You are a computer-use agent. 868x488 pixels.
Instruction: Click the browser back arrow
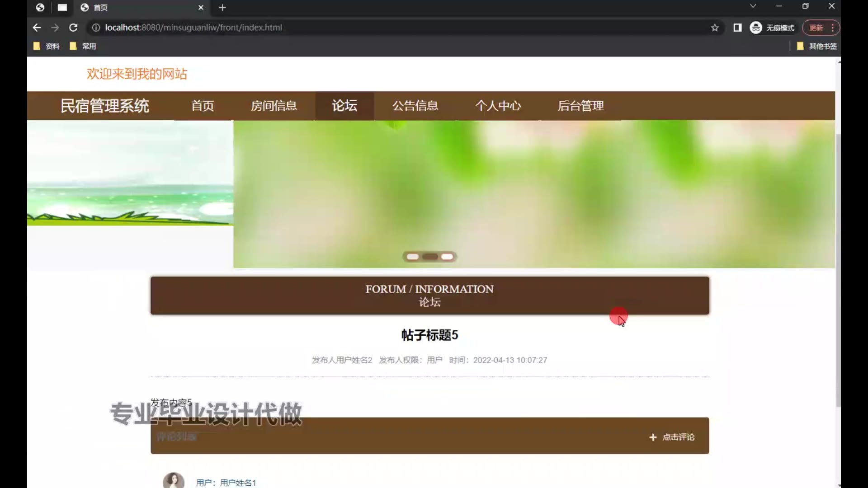click(37, 28)
